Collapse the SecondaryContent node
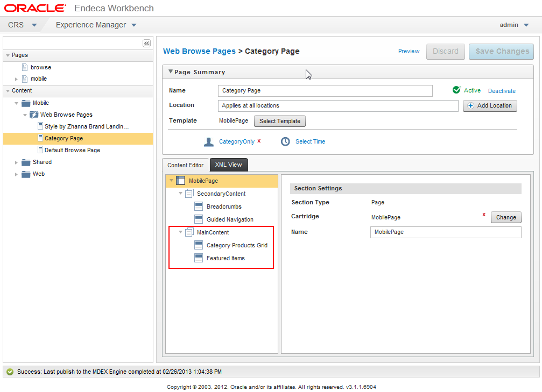This screenshot has width=542, height=392. (180, 193)
